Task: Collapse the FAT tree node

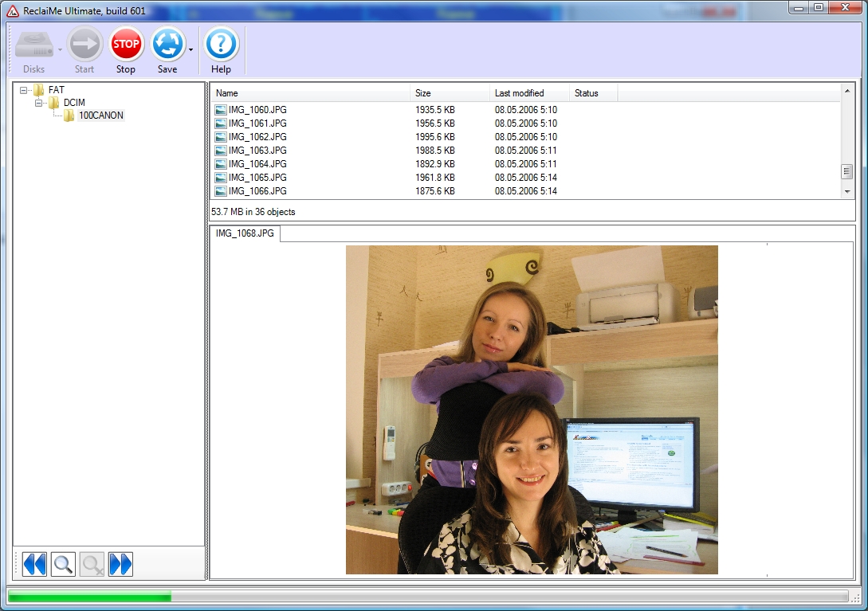Action: pyautogui.click(x=23, y=90)
